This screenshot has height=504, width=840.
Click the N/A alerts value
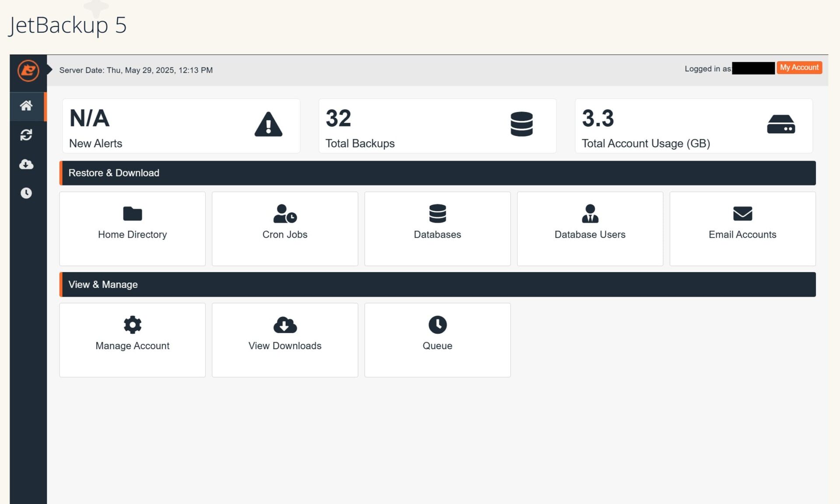coord(90,118)
